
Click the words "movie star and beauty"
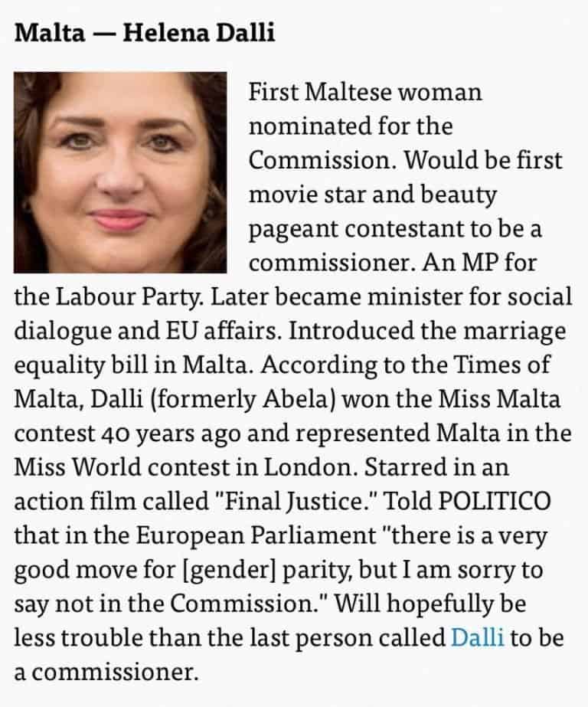click(373, 196)
